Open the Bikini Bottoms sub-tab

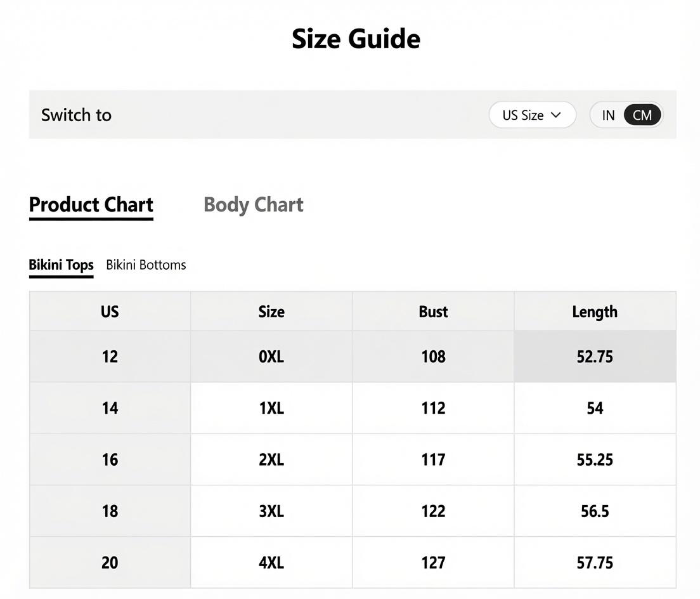146,265
